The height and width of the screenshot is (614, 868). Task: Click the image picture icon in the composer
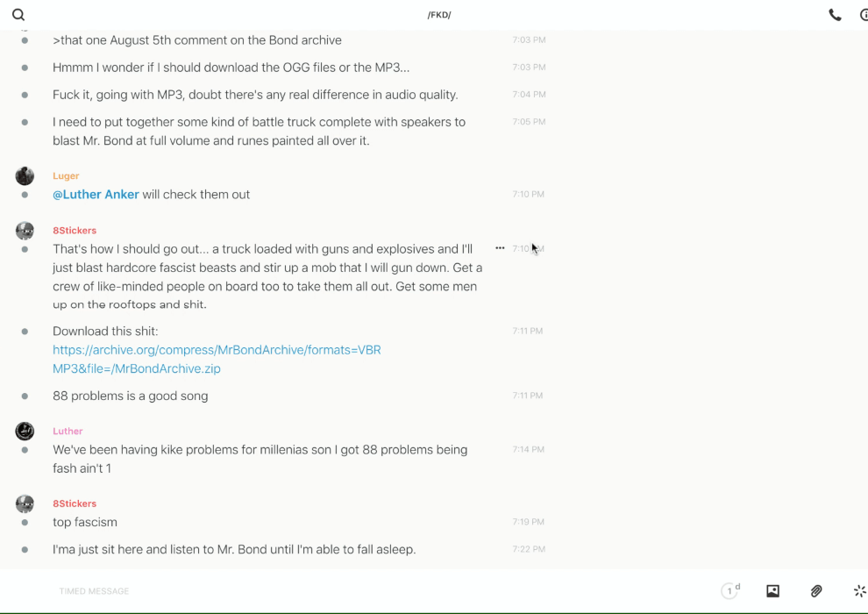click(772, 591)
